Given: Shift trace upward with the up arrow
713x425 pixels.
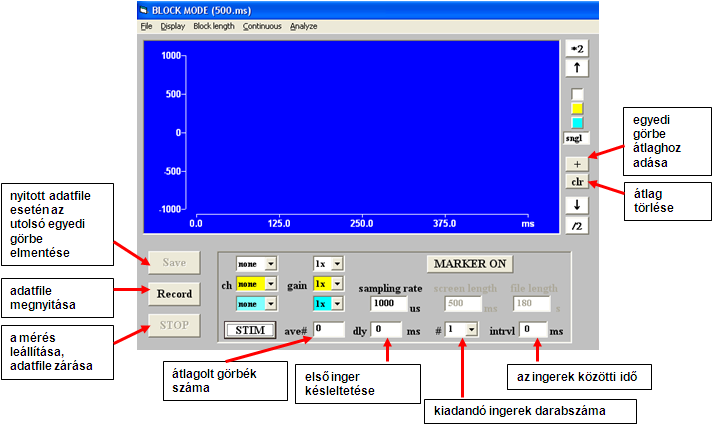Looking at the screenshot, I should click(x=577, y=68).
